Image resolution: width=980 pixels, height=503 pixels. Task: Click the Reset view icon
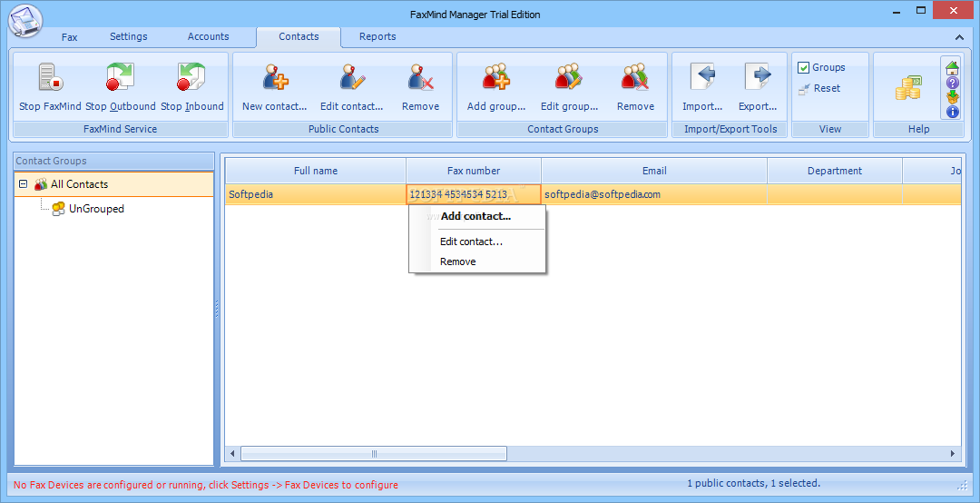804,89
